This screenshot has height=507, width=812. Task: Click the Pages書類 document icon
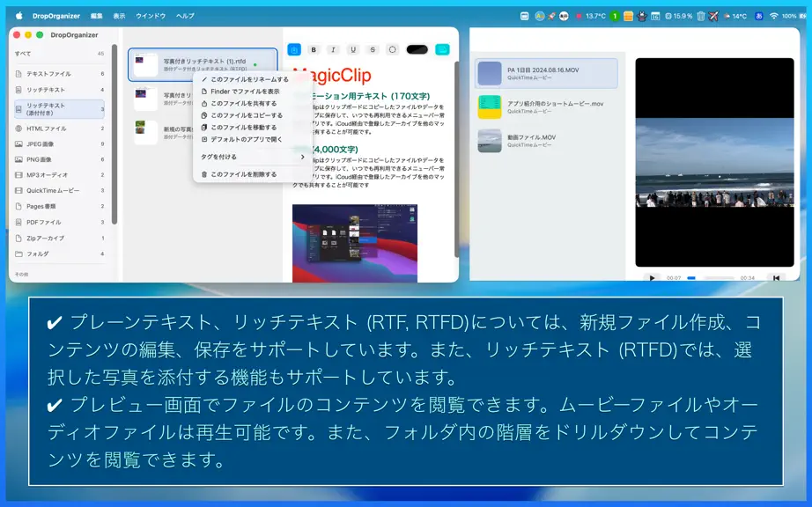point(18,206)
